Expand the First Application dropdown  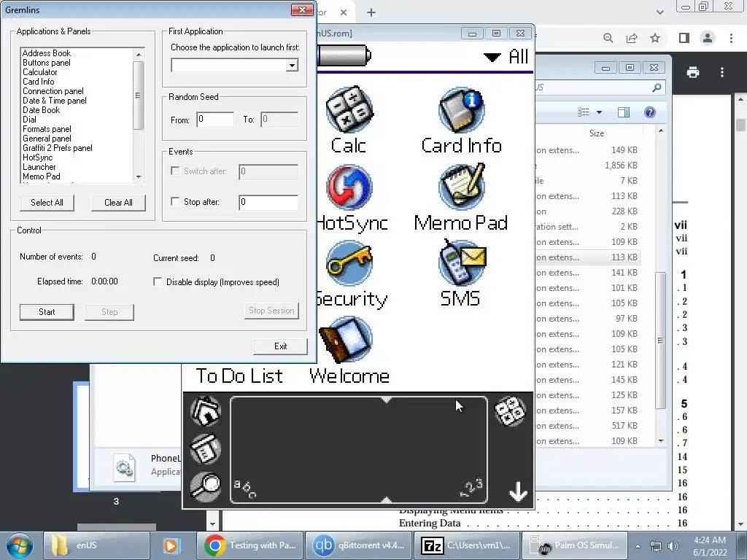pyautogui.click(x=292, y=65)
